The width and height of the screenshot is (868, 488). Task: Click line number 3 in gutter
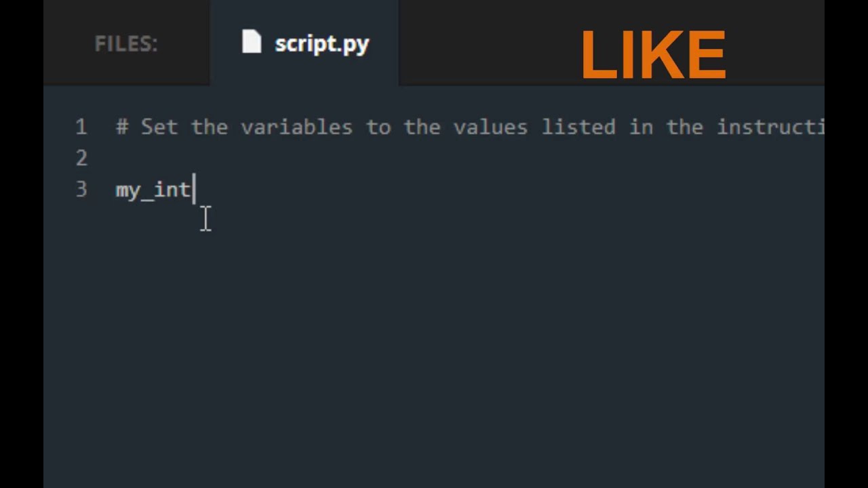click(x=81, y=189)
